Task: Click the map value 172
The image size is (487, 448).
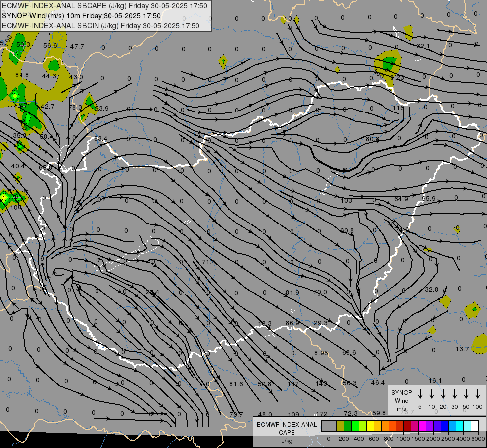Action: click(322, 414)
